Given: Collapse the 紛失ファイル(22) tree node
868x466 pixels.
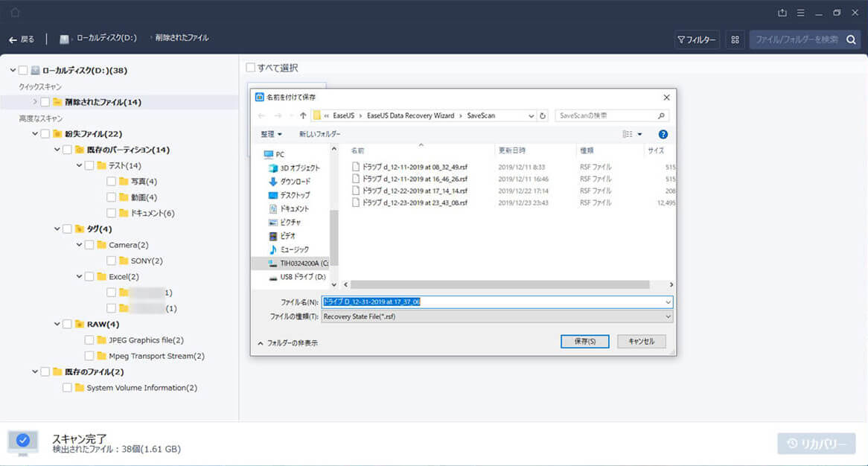Looking at the screenshot, I should [35, 134].
